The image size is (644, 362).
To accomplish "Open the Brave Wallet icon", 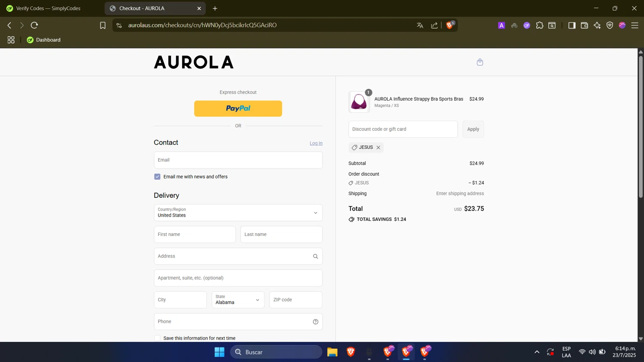I will 584,25.
